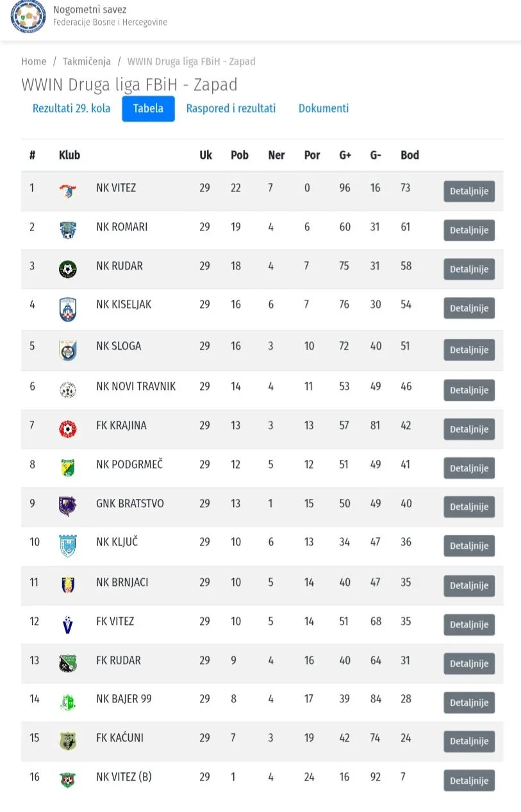
Task: Click Detaljnije button for NK VITEZ (B)
Action: 469,781
